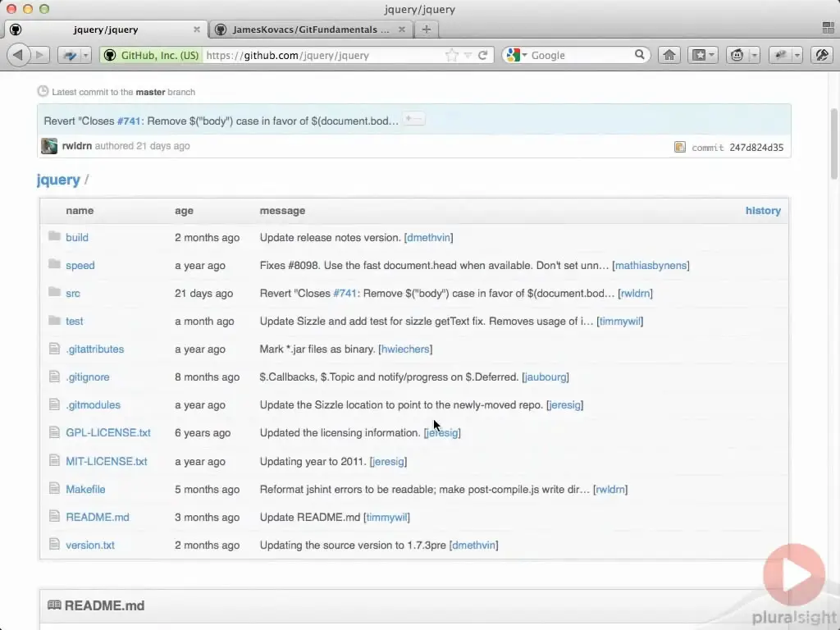The width and height of the screenshot is (840, 630).
Task: Click the GitHub, Inc. site identity badge
Action: 152,55
